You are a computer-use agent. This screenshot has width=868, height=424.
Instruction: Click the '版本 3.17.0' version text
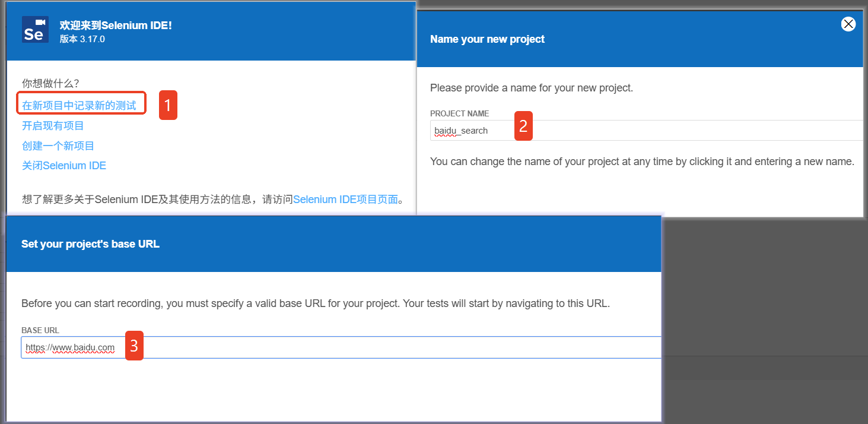(x=82, y=39)
